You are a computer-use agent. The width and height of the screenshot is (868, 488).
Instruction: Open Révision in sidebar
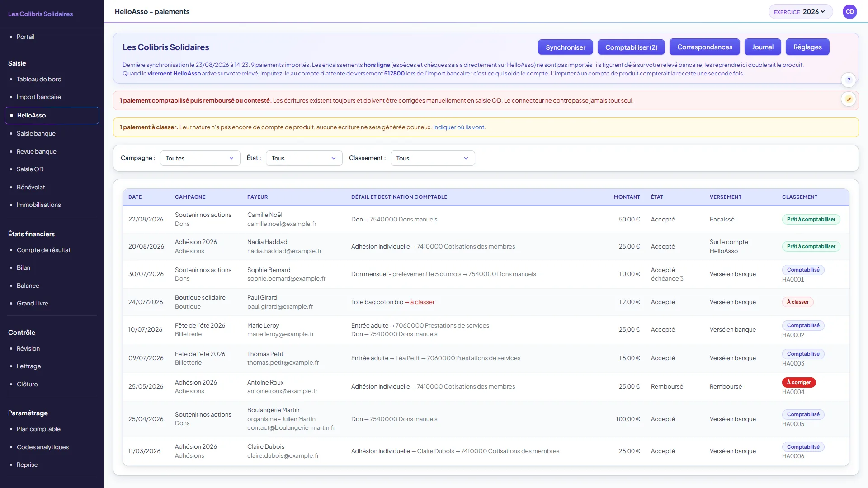28,348
